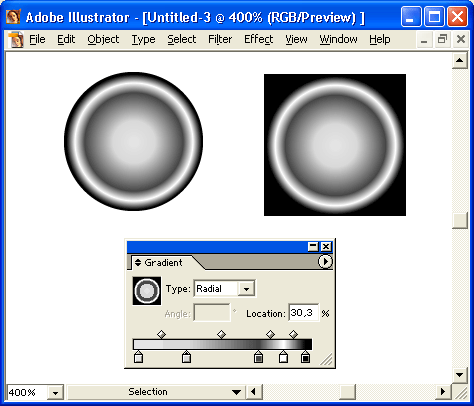Open the gradient Type dropdown showing Radial
This screenshot has height=406, width=474.
[x=247, y=289]
